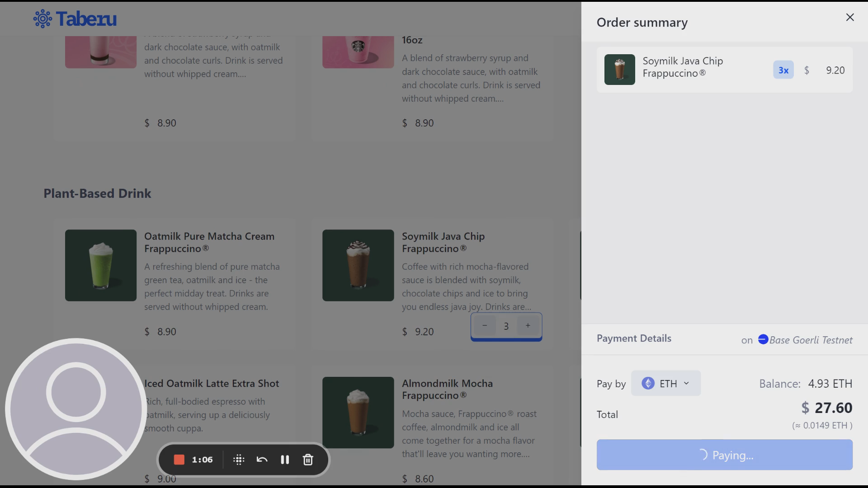
Task: Stop the screen recording
Action: [x=179, y=460]
